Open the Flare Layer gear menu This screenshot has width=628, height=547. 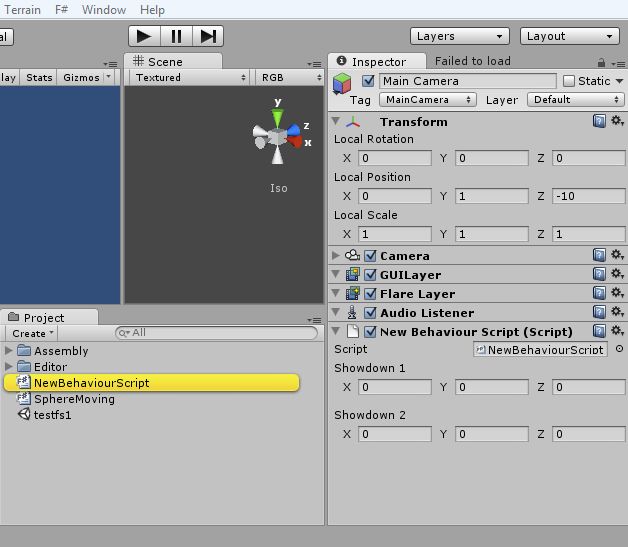point(617,293)
